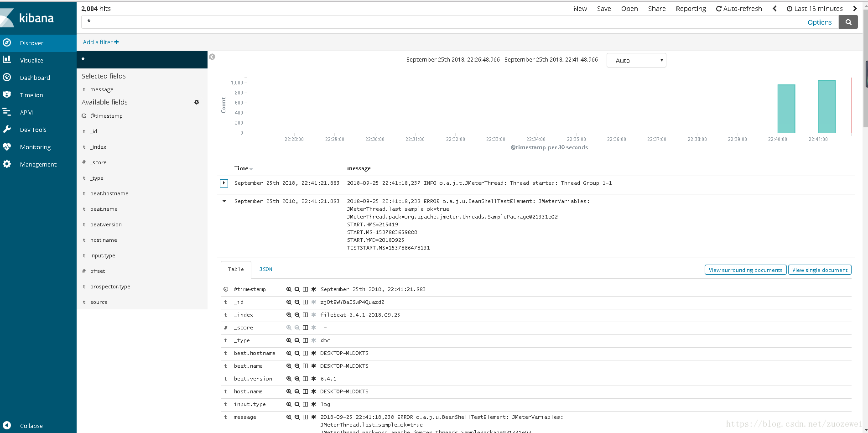The height and width of the screenshot is (433, 868).
Task: Toggle beat.name column in table
Action: point(306,366)
